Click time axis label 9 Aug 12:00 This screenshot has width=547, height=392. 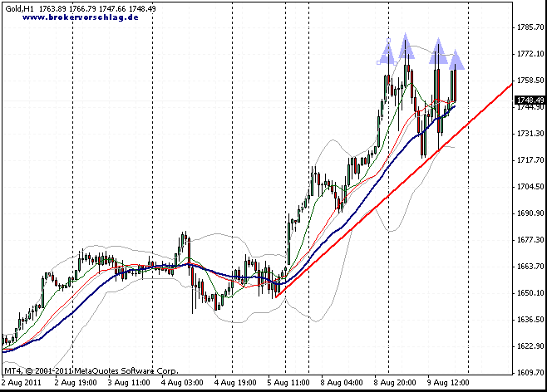[x=449, y=383]
